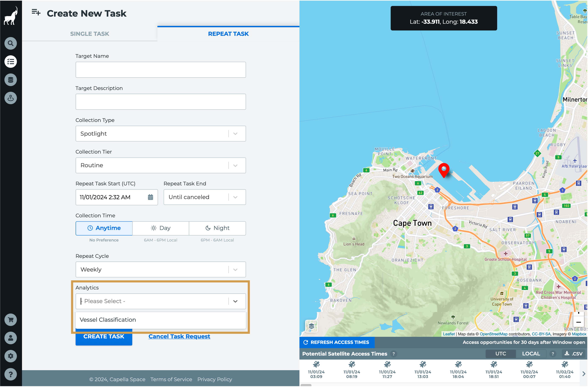Expand the Collection Type dropdown

pyautogui.click(x=161, y=133)
